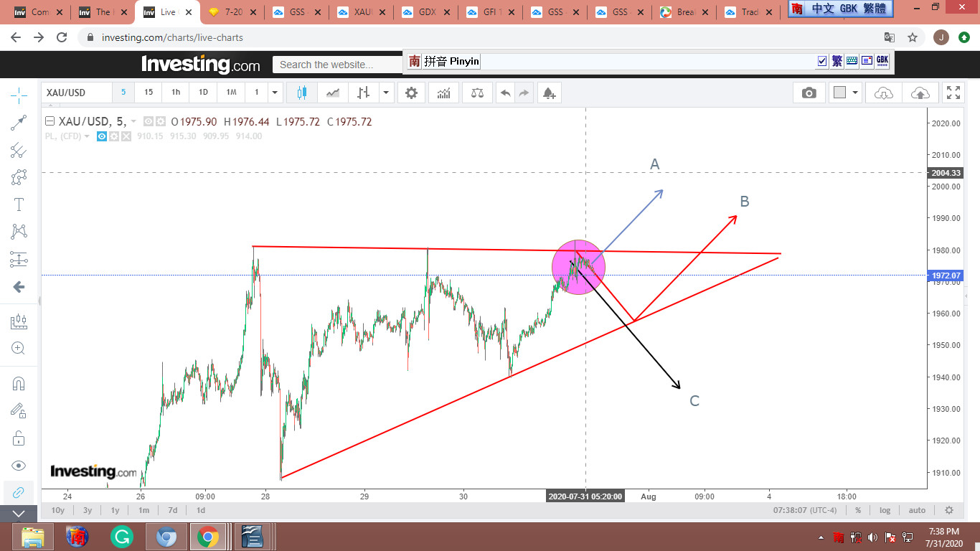Viewport: 980px width, 551px height.
Task: Toggle stay in drawing mode pencil-lock
Action: tap(19, 410)
